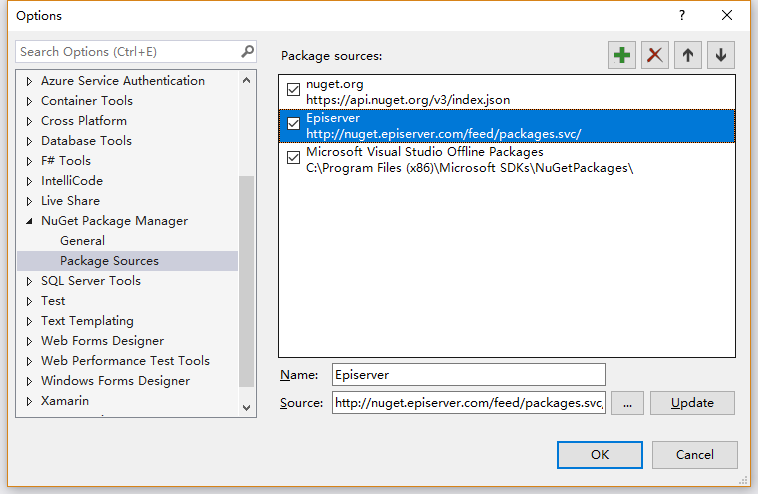Image resolution: width=758 pixels, height=494 pixels.
Task: Click the search magnifier icon in Search Options
Action: [248, 51]
